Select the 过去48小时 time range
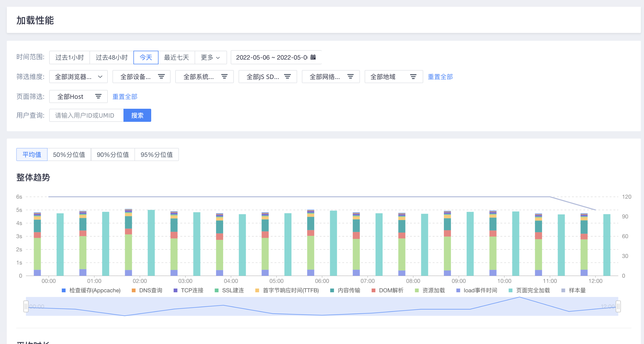Image resolution: width=644 pixels, height=344 pixels. pyautogui.click(x=112, y=58)
